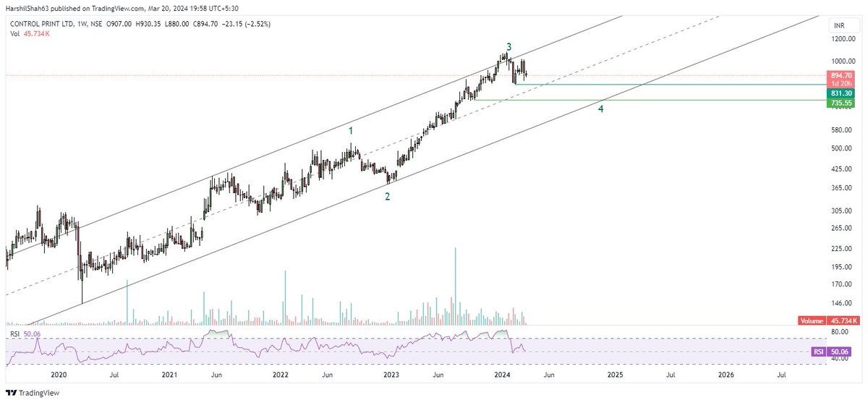Click the 2025 label on time axis
This screenshot has height=403, width=868.
[614, 376]
